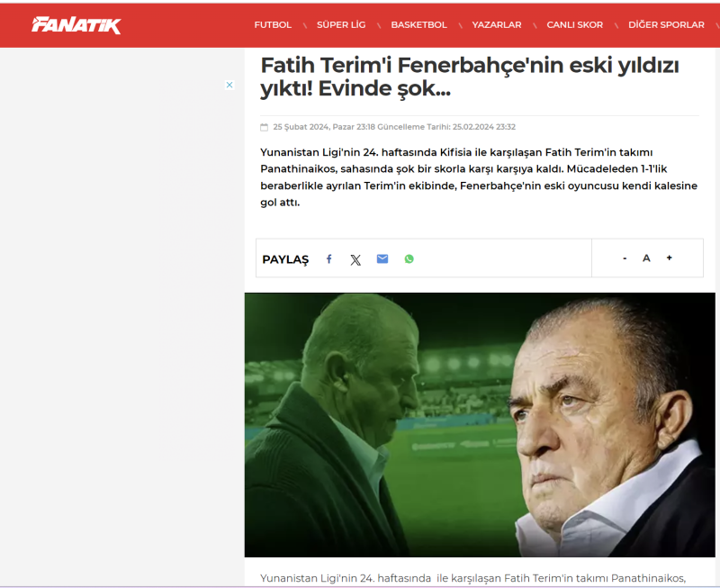Open CANLI SKOR page
The height and width of the screenshot is (588, 720).
574,25
